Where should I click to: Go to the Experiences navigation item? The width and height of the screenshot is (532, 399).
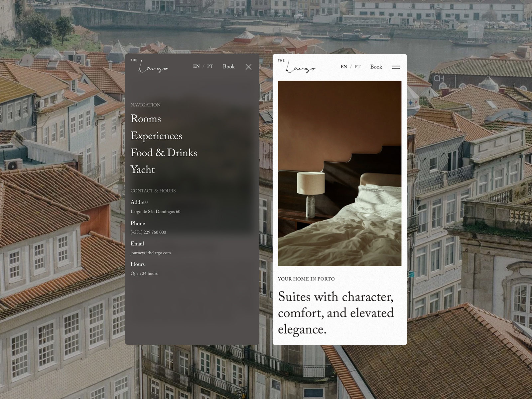click(x=156, y=136)
